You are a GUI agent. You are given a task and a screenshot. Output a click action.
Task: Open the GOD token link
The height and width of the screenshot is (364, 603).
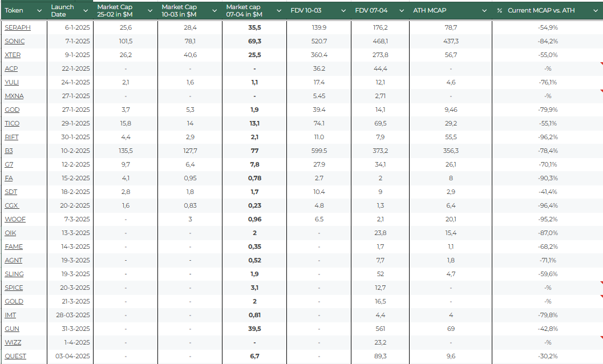pos(12,110)
